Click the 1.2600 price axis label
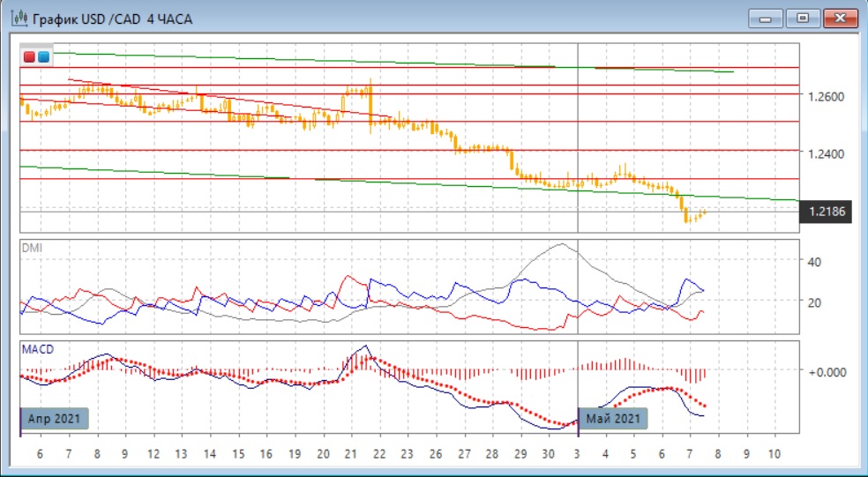868x477 pixels. click(x=825, y=96)
